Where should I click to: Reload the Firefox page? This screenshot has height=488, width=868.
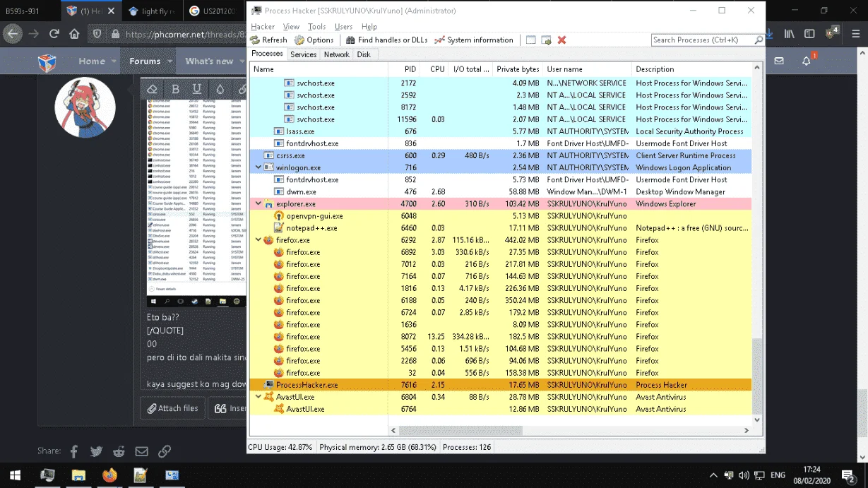(54, 34)
